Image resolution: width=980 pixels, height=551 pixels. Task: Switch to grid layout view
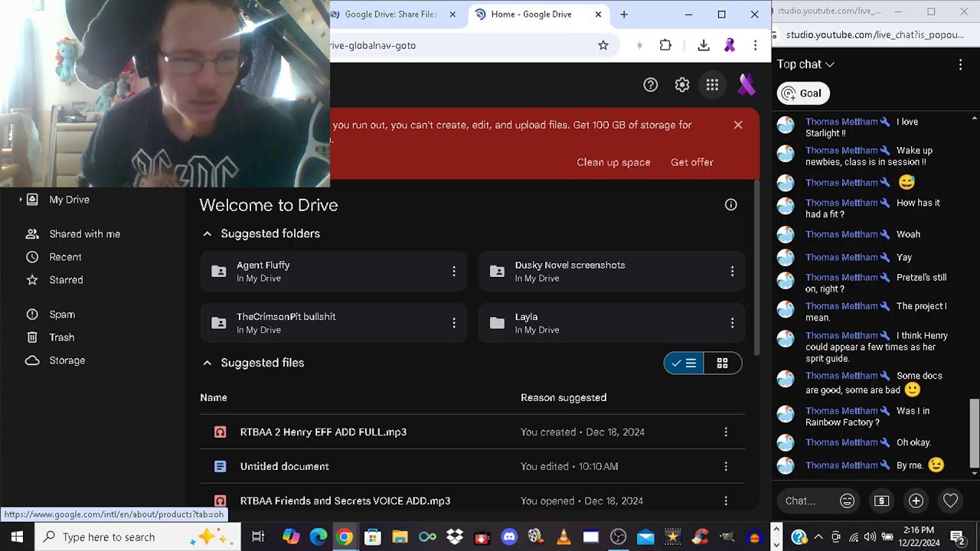click(x=722, y=364)
